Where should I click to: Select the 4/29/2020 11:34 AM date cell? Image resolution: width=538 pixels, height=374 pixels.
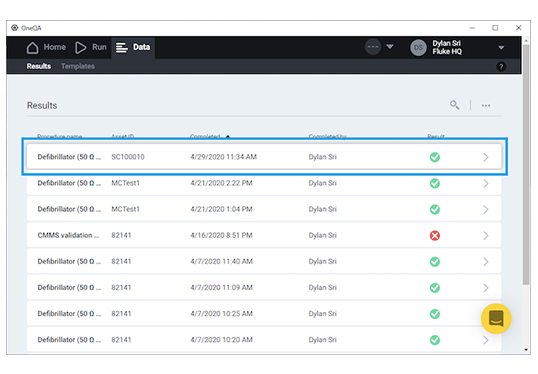pos(224,157)
